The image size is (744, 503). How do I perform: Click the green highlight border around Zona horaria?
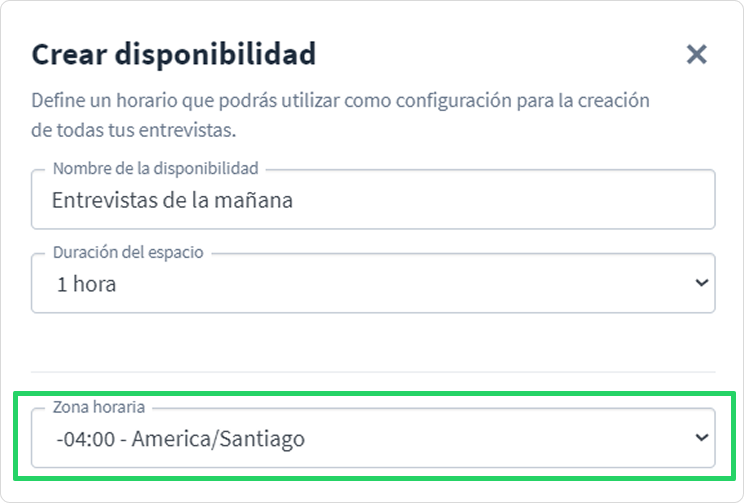click(374, 393)
